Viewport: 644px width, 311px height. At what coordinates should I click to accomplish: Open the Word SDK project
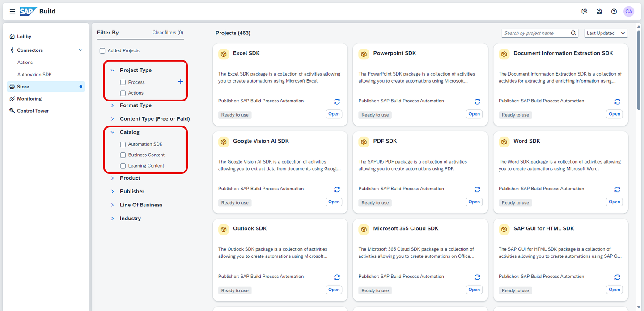(614, 202)
